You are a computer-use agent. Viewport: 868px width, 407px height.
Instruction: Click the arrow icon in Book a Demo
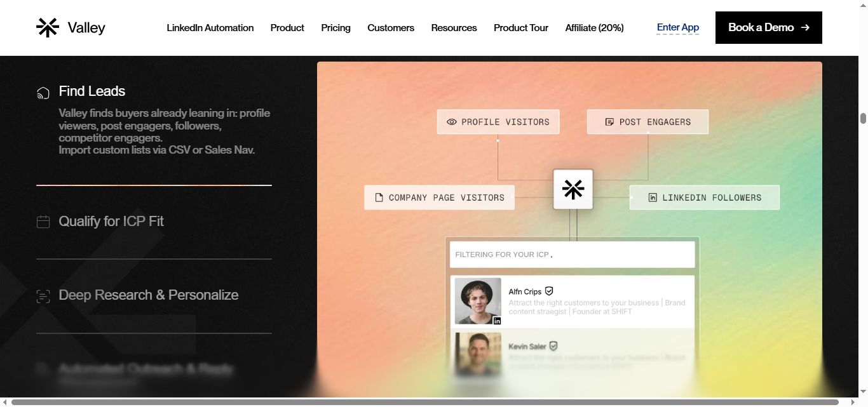point(805,27)
